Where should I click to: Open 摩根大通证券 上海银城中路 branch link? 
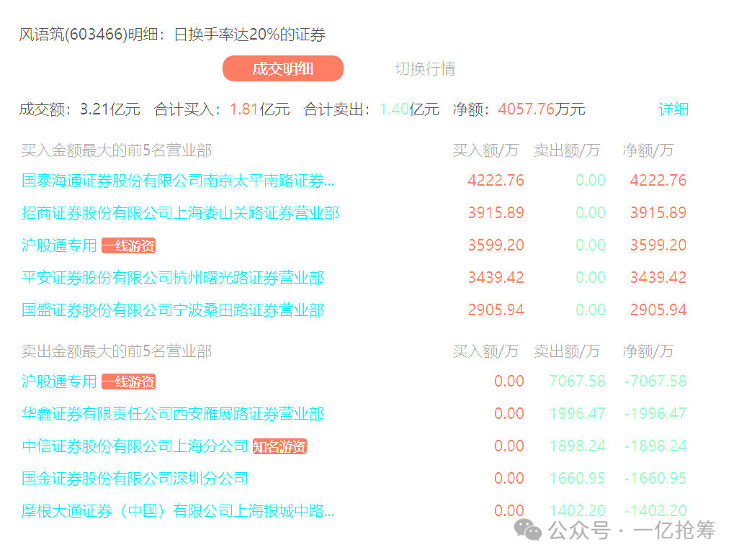pyautogui.click(x=178, y=511)
